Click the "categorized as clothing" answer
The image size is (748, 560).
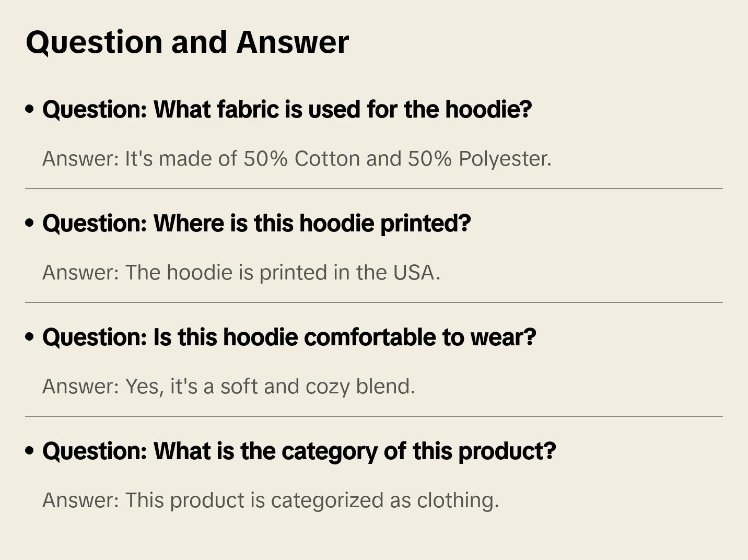[x=271, y=500]
